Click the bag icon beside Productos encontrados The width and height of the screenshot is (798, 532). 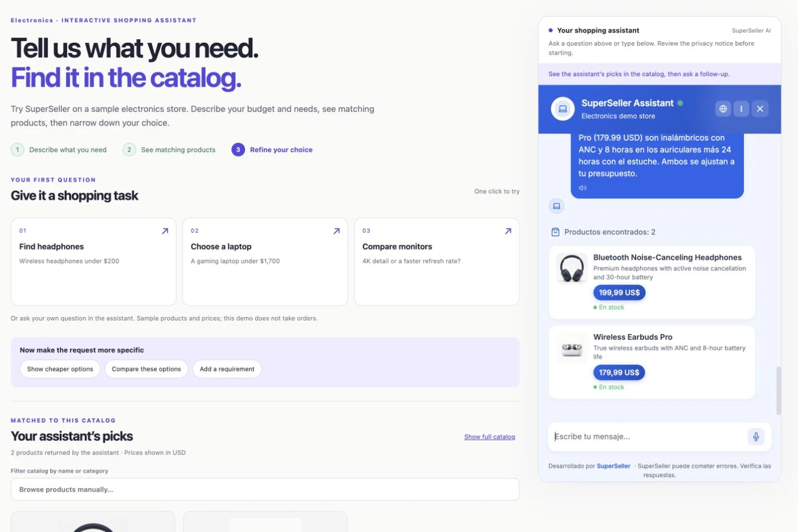[555, 232]
